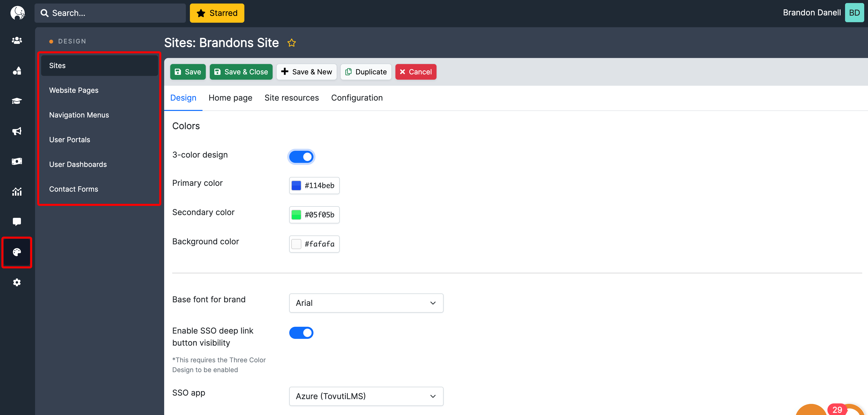Open the megaphone announcements sidebar icon
868x415 pixels.
tap(17, 131)
